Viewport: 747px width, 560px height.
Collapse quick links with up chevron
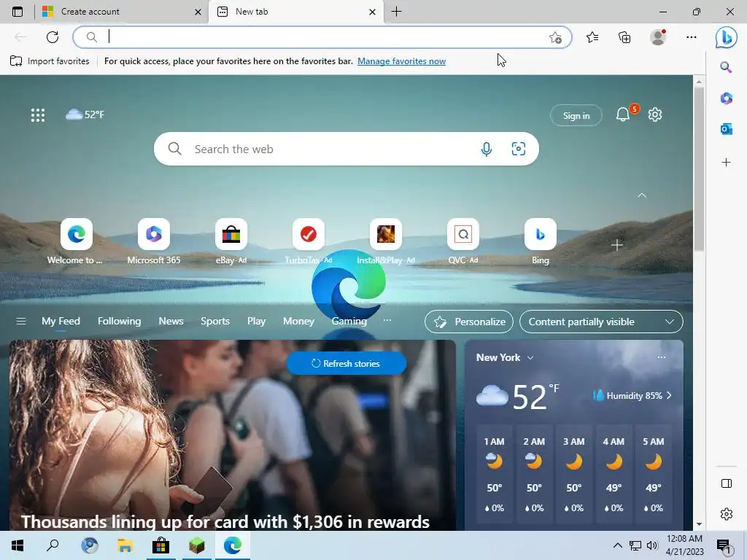642,195
